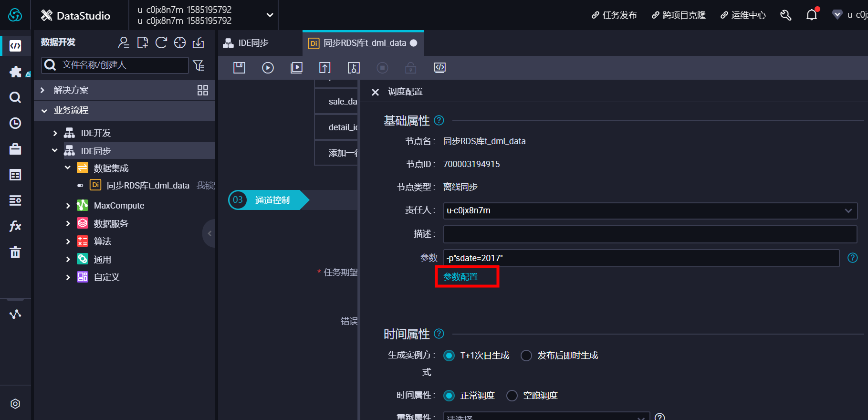The height and width of the screenshot is (420, 868).
Task: Select T+1次日生成 radio option
Action: 449,356
